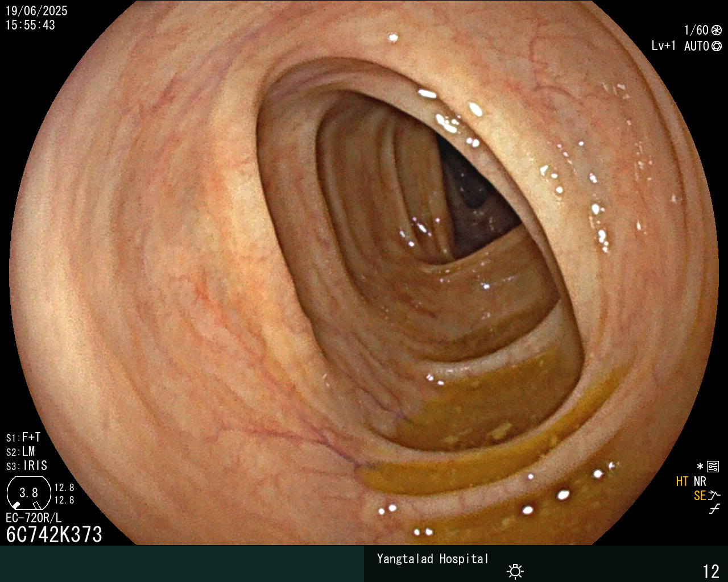728x582 pixels.
Task: Click the Lv+1 brightness level text
Action: click(x=664, y=46)
